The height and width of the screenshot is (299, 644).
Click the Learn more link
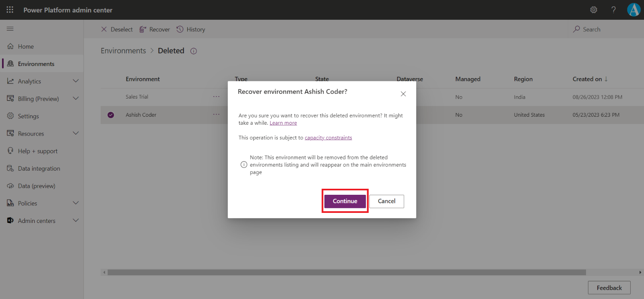pyautogui.click(x=283, y=123)
